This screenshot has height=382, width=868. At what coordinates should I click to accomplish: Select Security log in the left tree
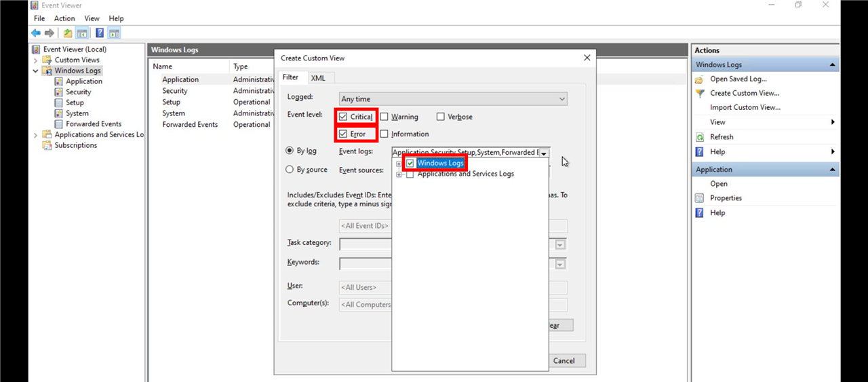[x=78, y=92]
